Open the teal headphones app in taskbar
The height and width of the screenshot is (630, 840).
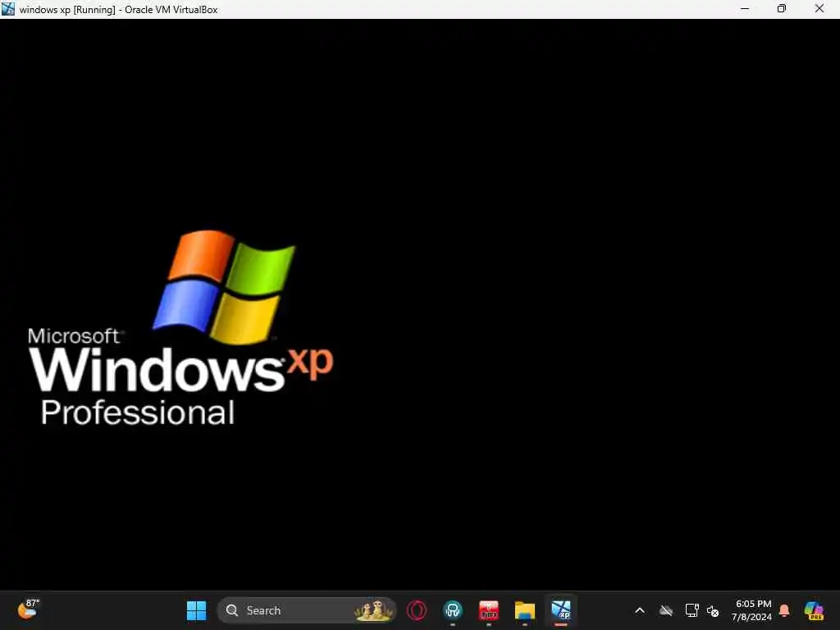[453, 610]
